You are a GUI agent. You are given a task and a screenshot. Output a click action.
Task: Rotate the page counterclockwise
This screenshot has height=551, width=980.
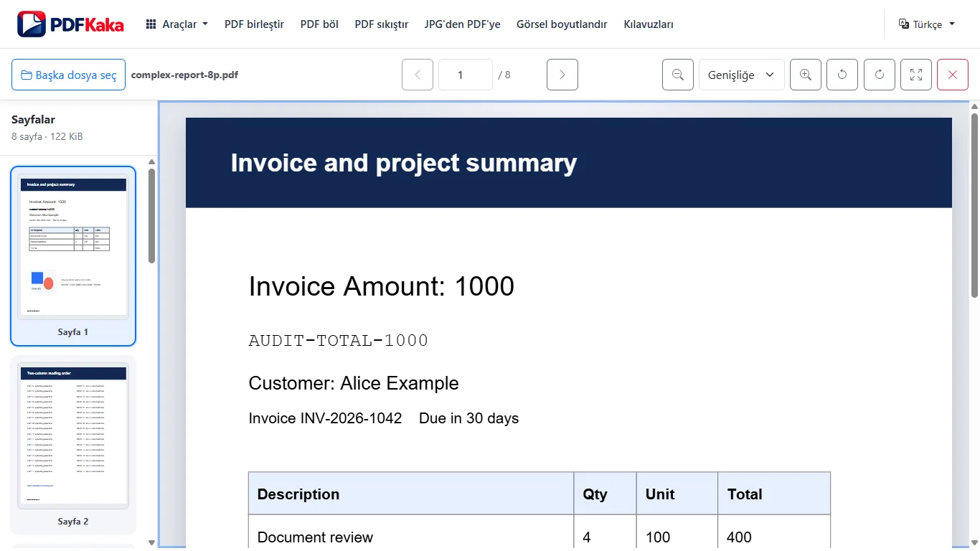[842, 75]
